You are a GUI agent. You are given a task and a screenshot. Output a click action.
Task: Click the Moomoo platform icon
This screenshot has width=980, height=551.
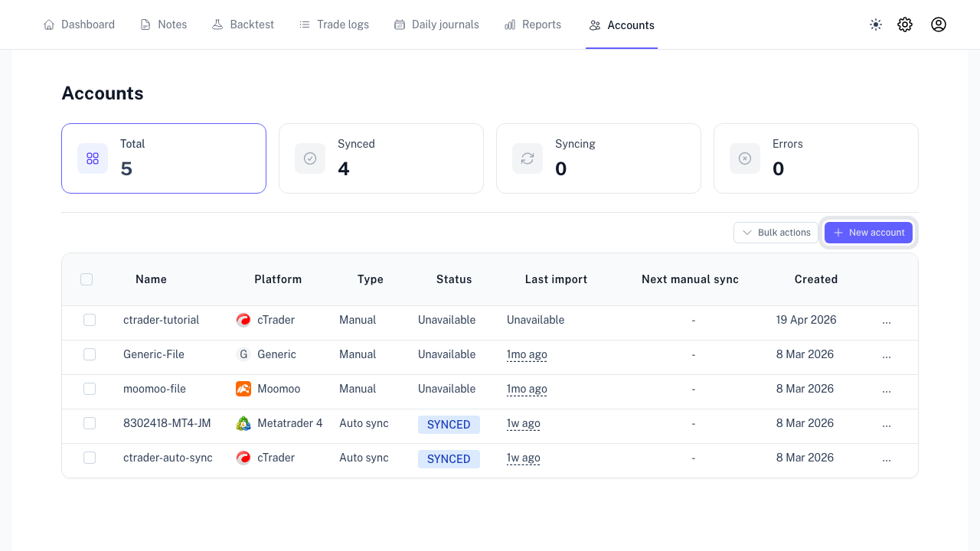[243, 389]
